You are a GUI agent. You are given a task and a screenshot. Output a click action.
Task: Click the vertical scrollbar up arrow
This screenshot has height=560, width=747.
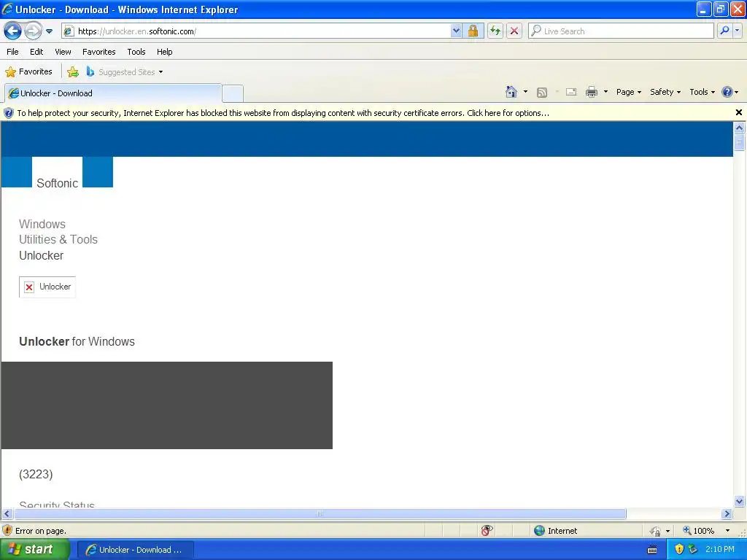(739, 128)
